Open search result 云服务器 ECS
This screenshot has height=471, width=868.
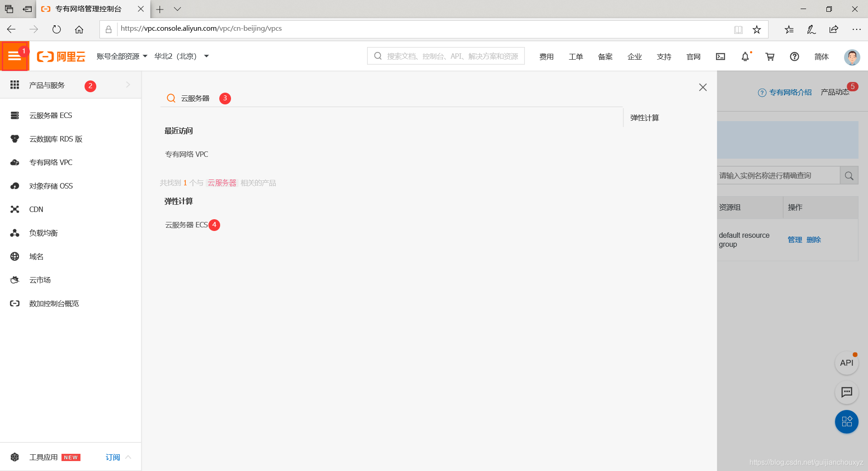(x=186, y=225)
